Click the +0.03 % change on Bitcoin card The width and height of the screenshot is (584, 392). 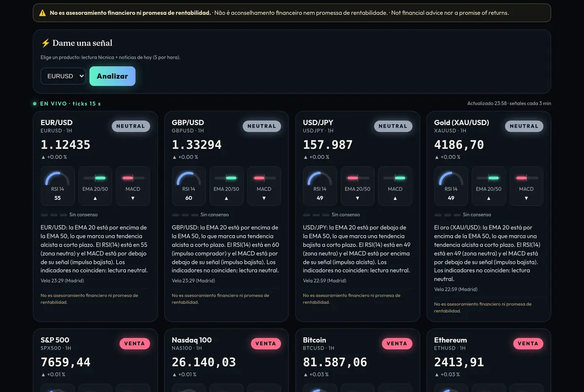coord(316,374)
